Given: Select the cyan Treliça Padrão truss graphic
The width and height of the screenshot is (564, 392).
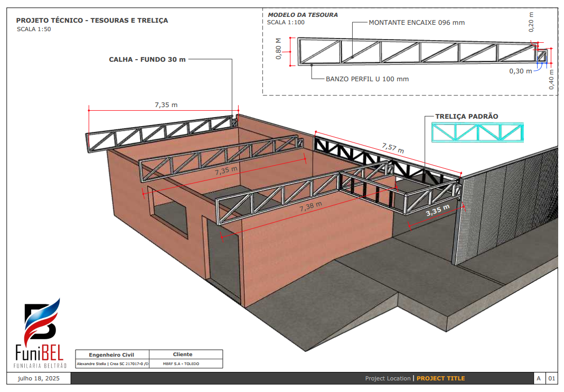Looking at the screenshot, I should (x=477, y=132).
